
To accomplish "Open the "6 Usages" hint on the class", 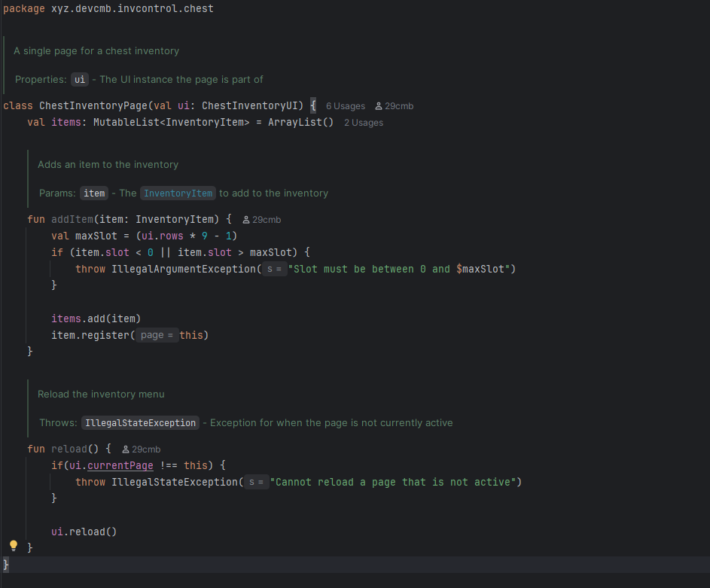I will tap(345, 106).
